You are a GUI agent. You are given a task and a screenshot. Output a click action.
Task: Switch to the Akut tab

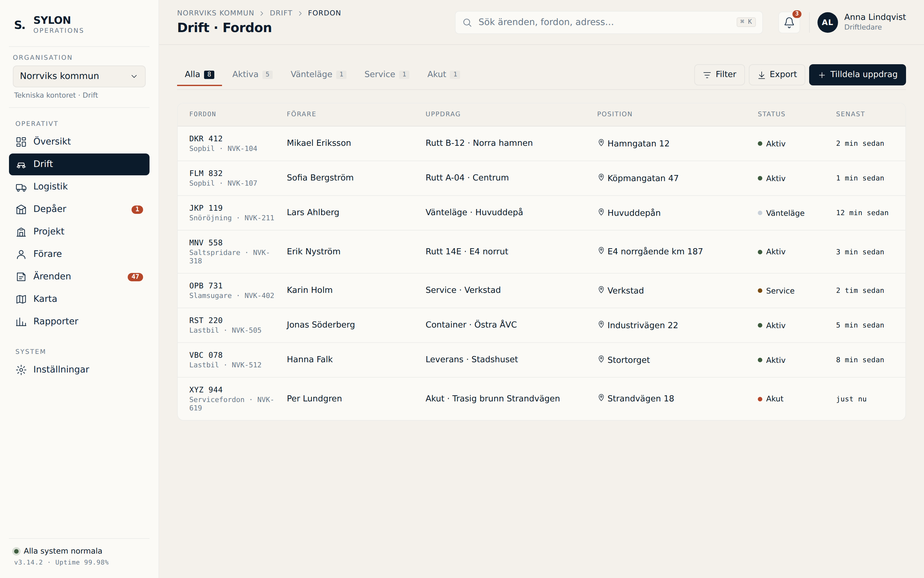click(x=443, y=74)
